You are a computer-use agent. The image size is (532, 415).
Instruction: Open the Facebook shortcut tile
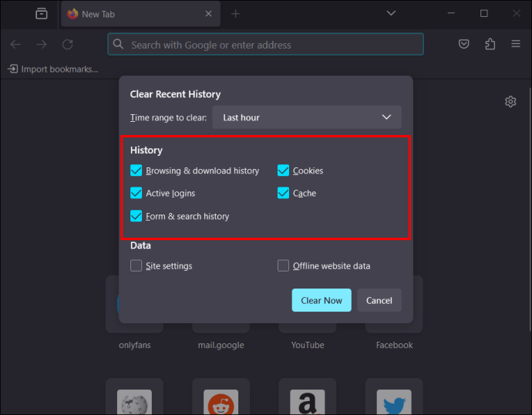click(394, 328)
